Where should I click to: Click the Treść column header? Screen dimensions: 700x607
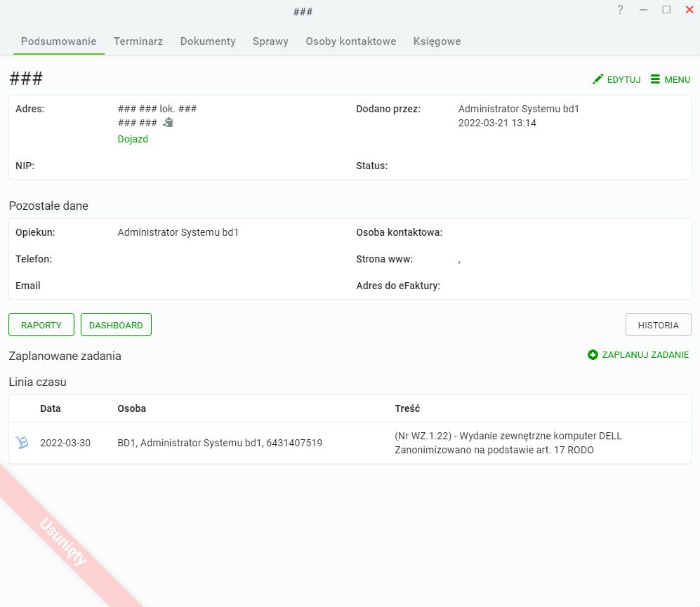click(407, 408)
